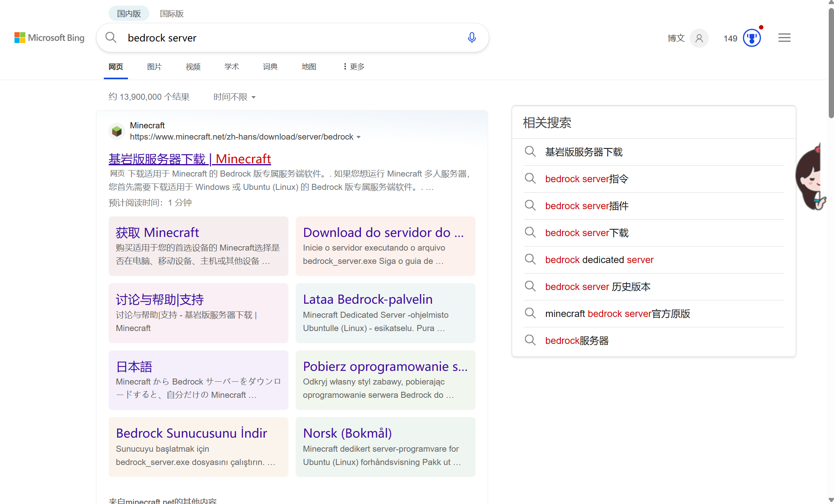The width and height of the screenshot is (834, 504).
Task: Click the red notification dot on the rewards badge
Action: click(x=761, y=27)
